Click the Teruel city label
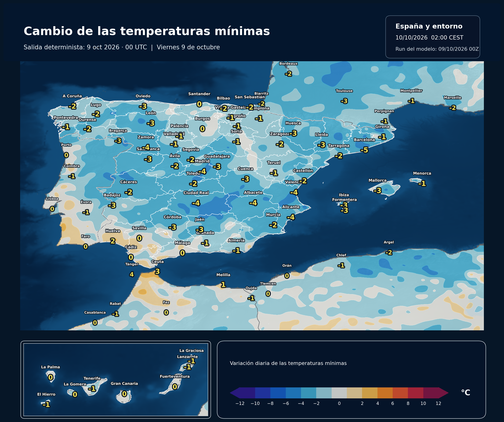The image size is (504, 422). (274, 163)
